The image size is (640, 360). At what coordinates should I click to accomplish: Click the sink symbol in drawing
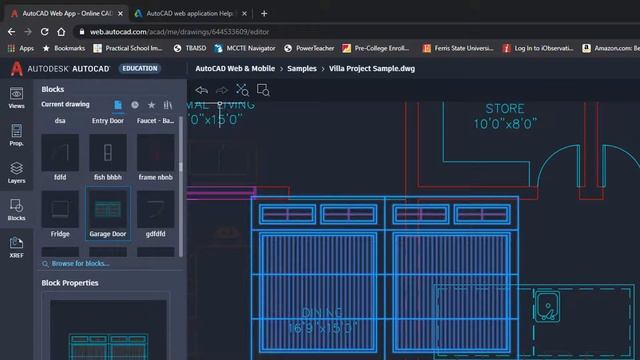547,306
